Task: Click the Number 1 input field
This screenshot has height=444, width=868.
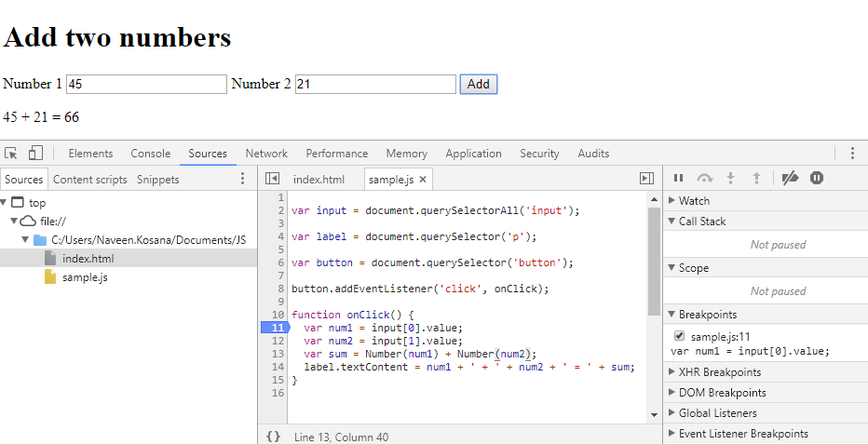Action: pyautogui.click(x=146, y=85)
